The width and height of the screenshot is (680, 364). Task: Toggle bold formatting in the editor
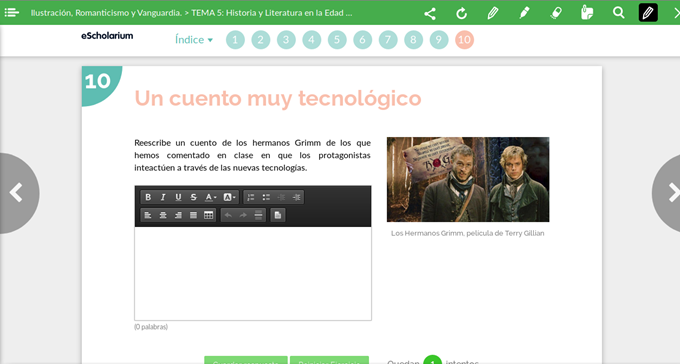pyautogui.click(x=148, y=197)
